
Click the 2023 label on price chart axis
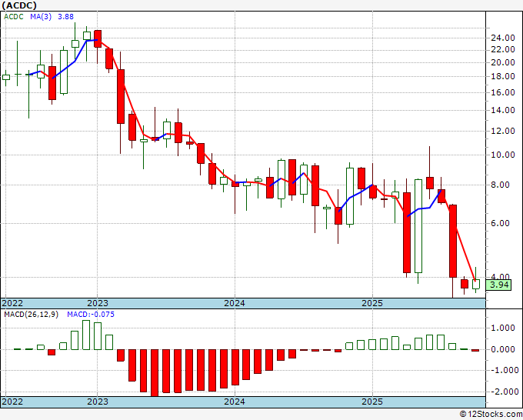[98, 303]
